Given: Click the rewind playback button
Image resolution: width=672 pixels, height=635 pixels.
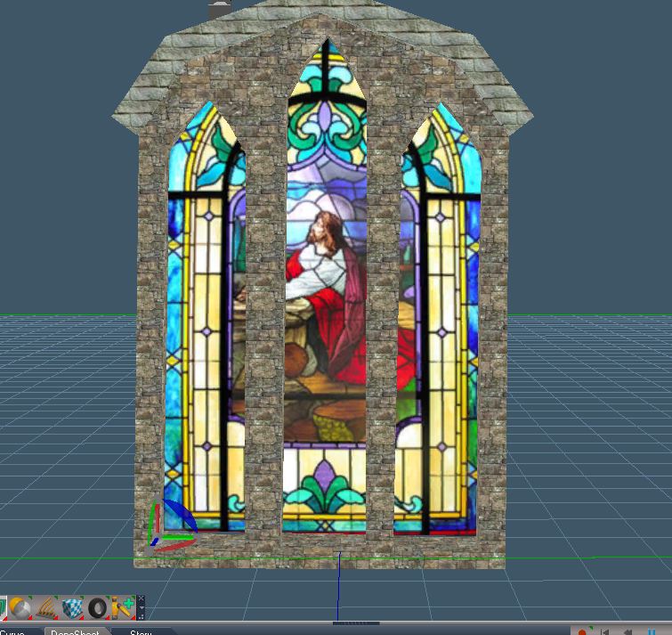Looking at the screenshot, I should pos(628,632).
